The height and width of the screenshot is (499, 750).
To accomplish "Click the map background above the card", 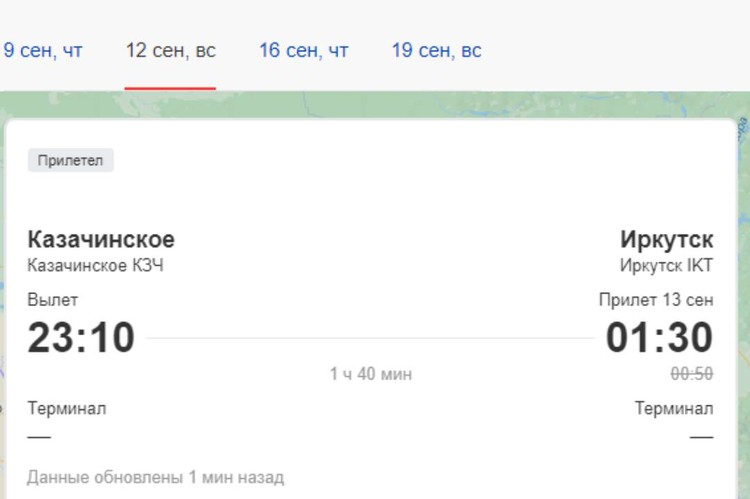I will coord(400,104).
